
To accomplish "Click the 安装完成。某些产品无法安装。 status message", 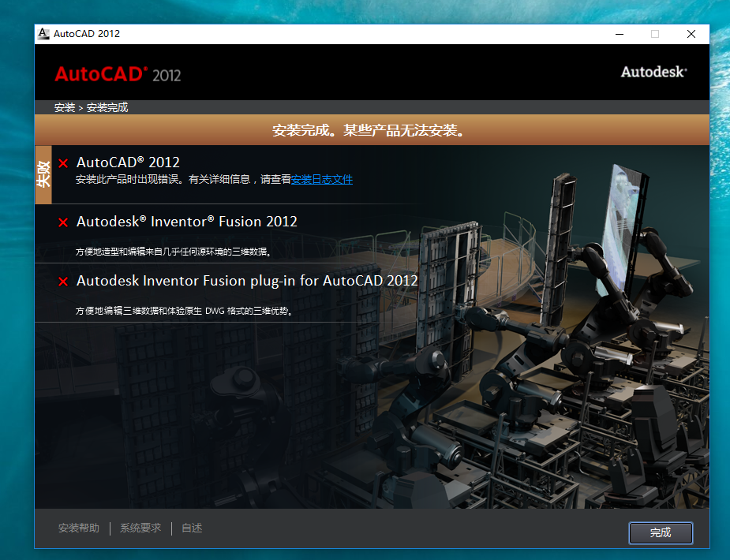I will point(369,130).
